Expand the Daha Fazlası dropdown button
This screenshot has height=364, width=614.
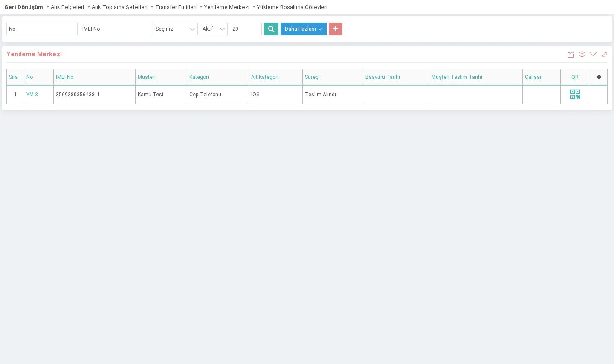[304, 29]
